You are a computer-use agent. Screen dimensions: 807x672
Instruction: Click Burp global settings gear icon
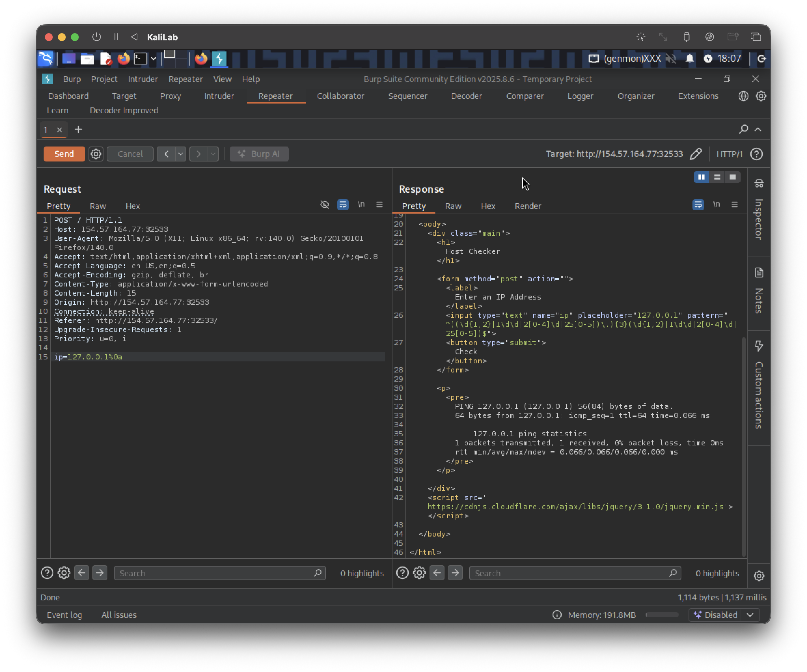(761, 96)
